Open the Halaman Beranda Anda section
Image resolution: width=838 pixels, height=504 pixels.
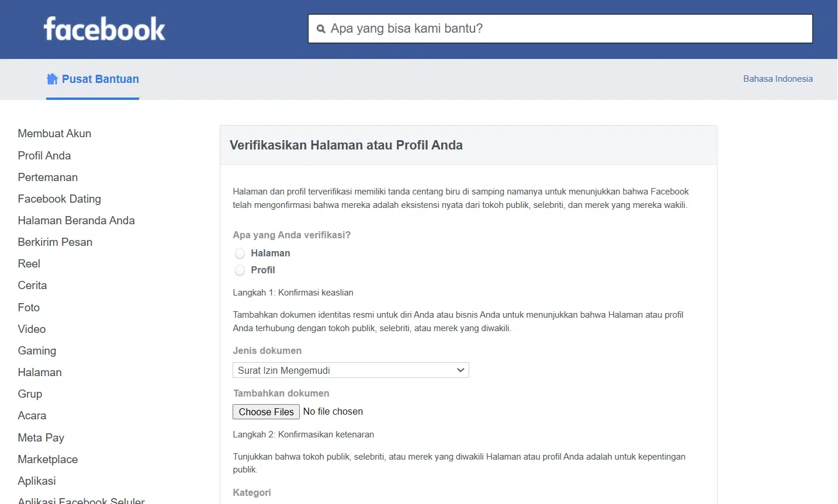tap(76, 220)
